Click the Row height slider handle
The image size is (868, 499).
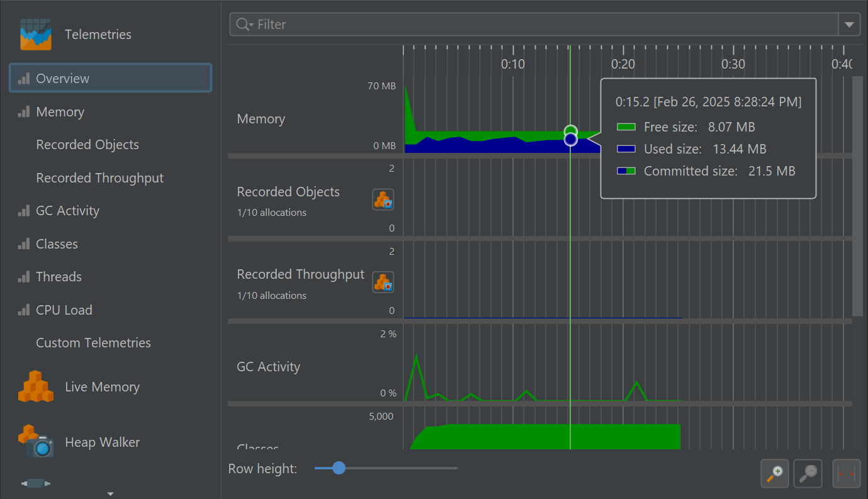click(339, 468)
